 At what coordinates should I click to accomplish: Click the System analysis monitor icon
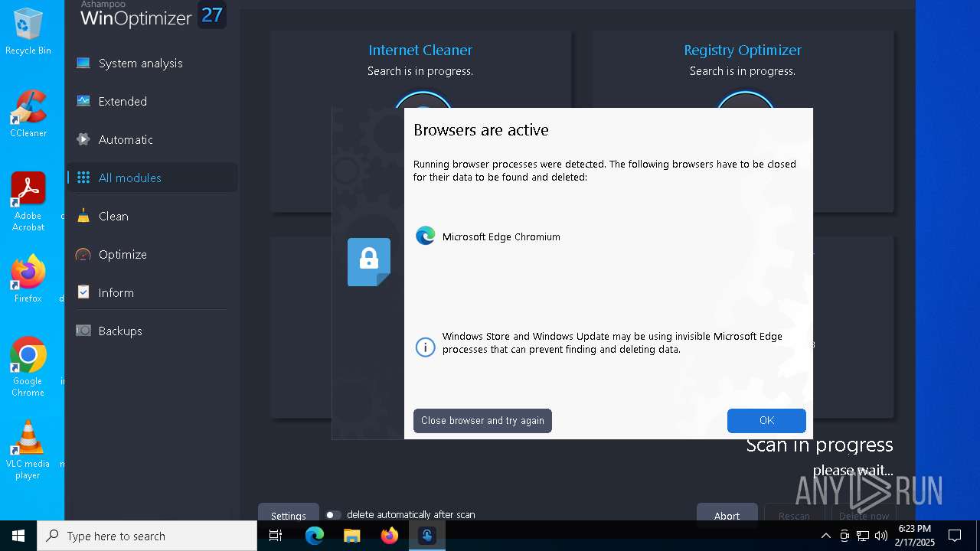(x=83, y=63)
